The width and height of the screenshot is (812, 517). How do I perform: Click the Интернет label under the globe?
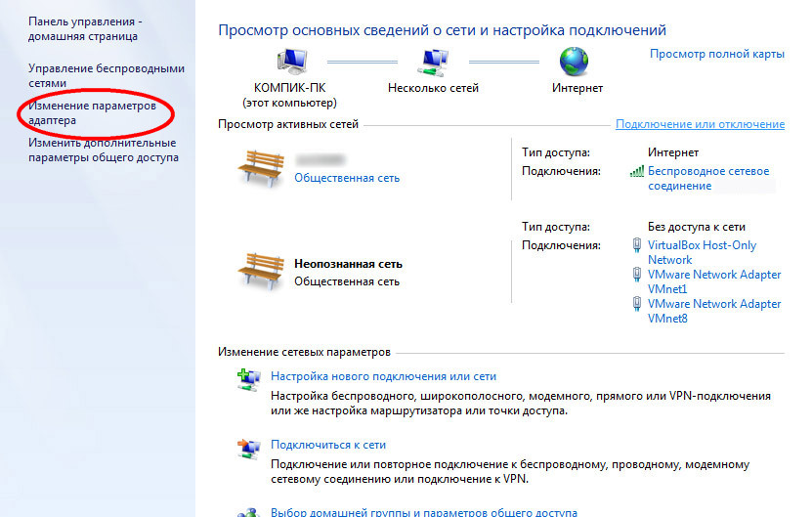point(577,88)
